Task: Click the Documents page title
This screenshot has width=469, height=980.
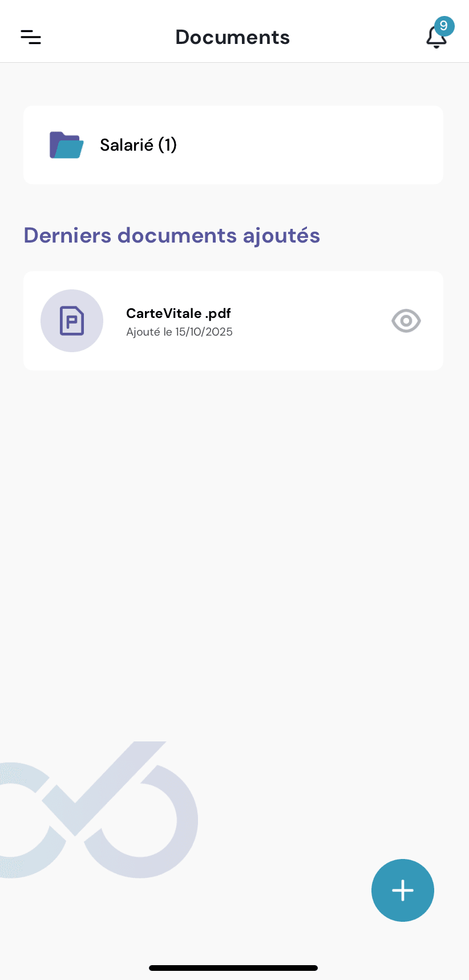Action: (x=233, y=37)
